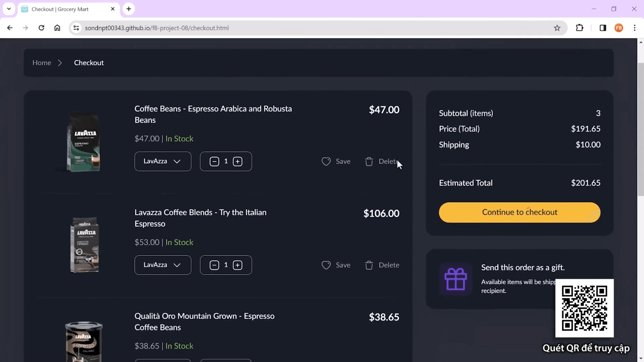Open a new browser tab
644x362 pixels.
point(129,9)
